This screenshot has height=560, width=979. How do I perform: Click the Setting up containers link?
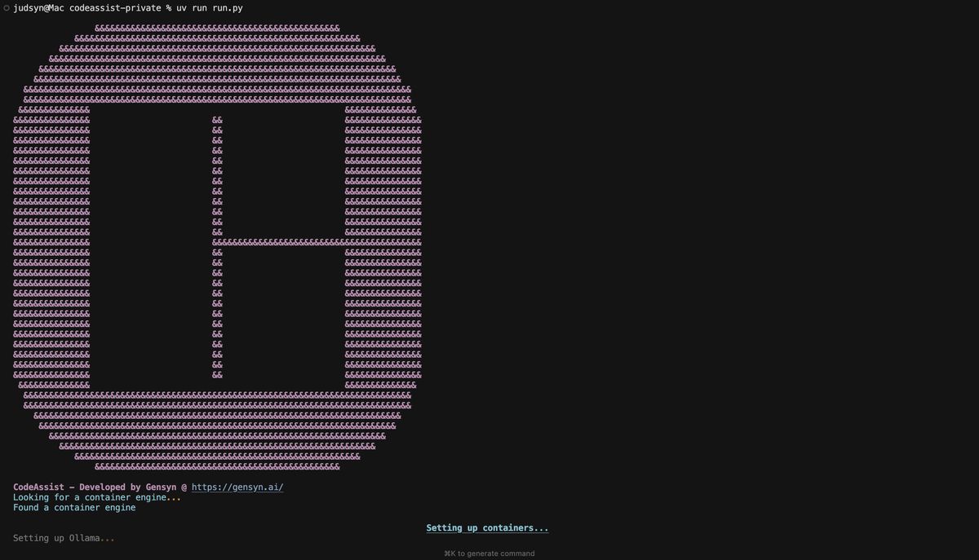[x=487, y=527]
